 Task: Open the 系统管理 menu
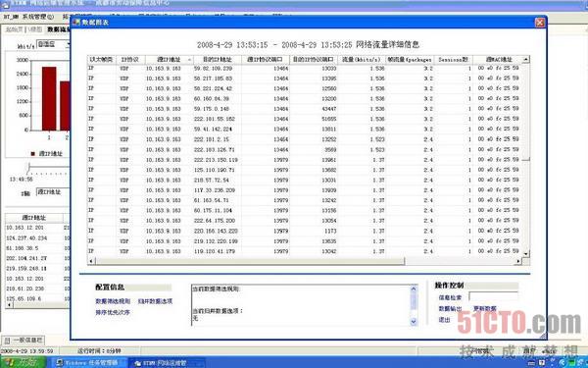pos(38,17)
